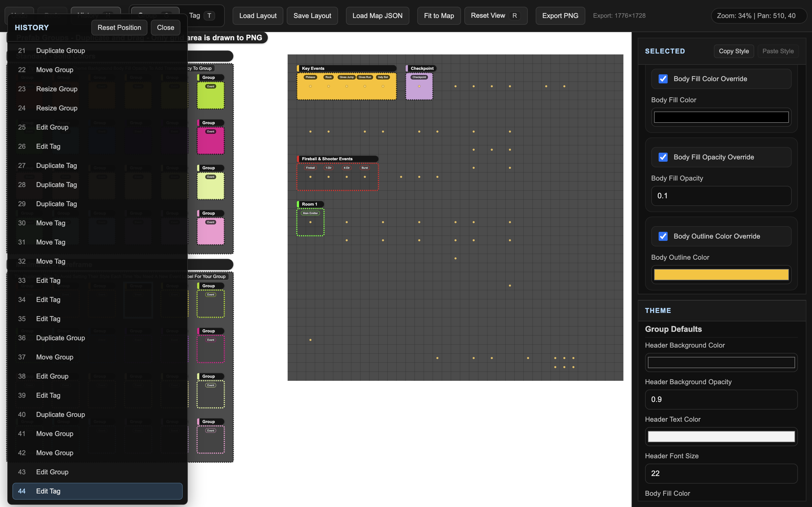The image size is (812, 507).
Task: Select the Key Events group header
Action: (x=346, y=68)
